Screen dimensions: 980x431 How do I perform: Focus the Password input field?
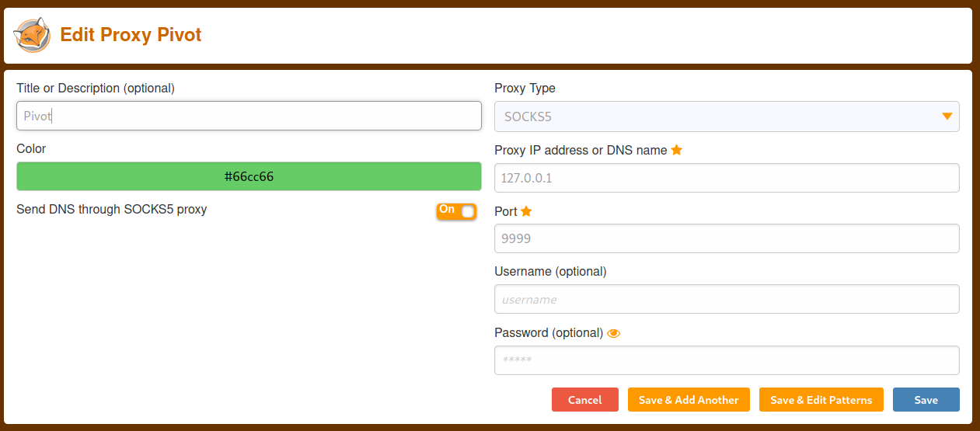point(727,360)
